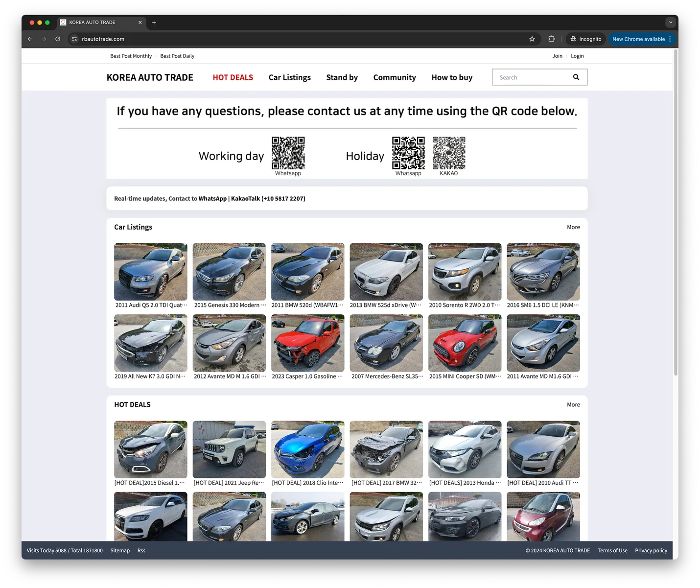The height and width of the screenshot is (588, 700).
Task: Open Chrome menu beside New Chrome available
Action: pos(670,39)
